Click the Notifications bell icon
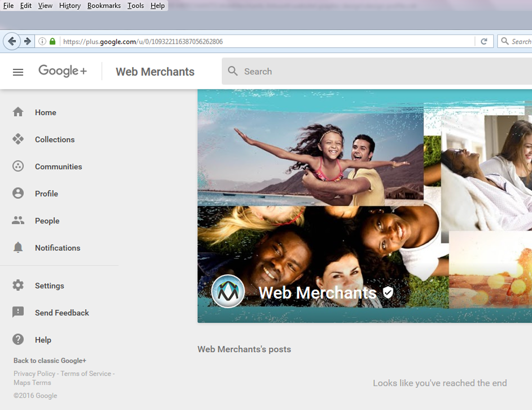Image resolution: width=532 pixels, height=410 pixels. click(x=18, y=247)
